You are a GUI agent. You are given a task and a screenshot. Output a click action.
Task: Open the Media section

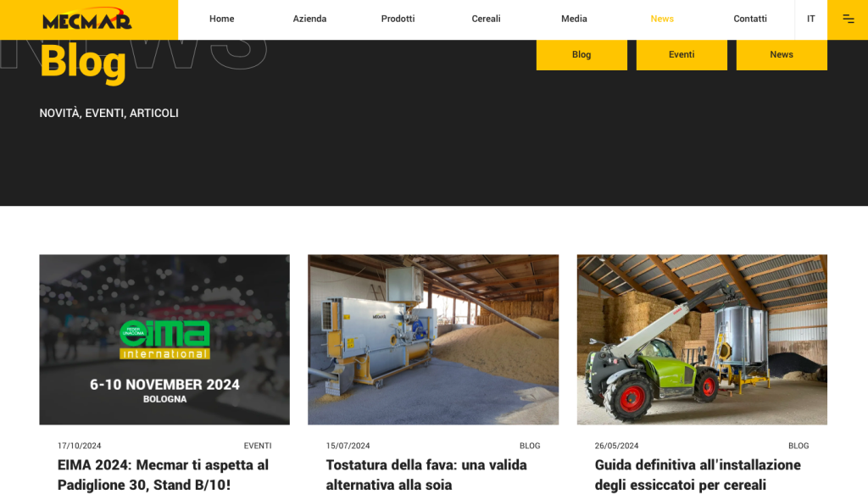pos(574,19)
